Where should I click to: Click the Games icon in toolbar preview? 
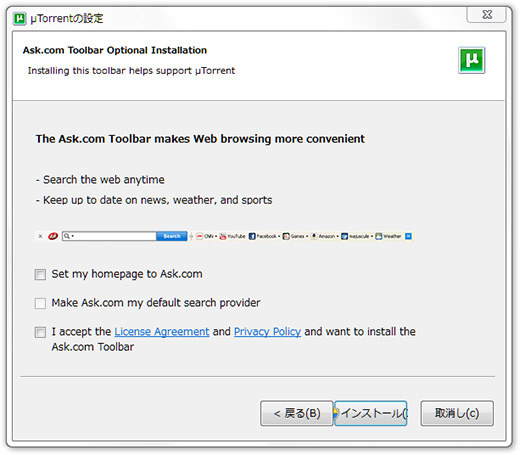tap(286, 236)
